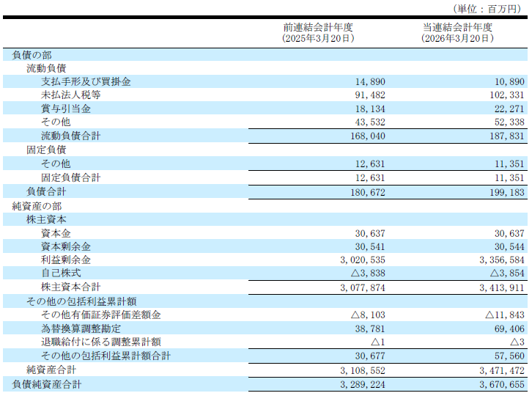Image resolution: width=532 pixels, height=393 pixels.
Task: Click the 当連結会計年度 column header
Action: [457, 27]
